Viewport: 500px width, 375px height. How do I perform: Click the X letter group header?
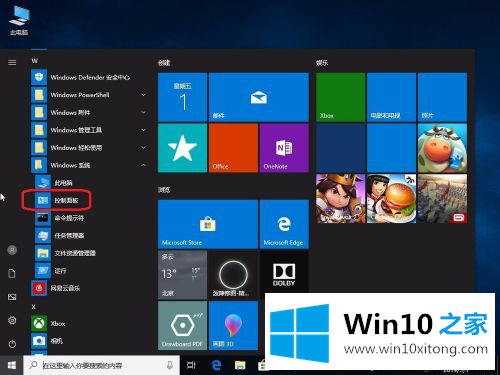pos(34,307)
